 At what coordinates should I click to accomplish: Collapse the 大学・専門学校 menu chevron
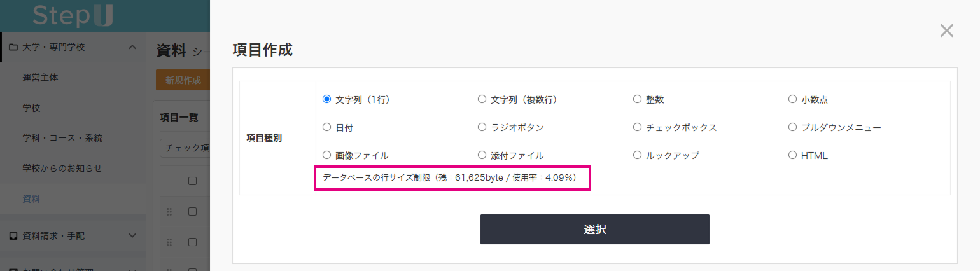coord(132,47)
